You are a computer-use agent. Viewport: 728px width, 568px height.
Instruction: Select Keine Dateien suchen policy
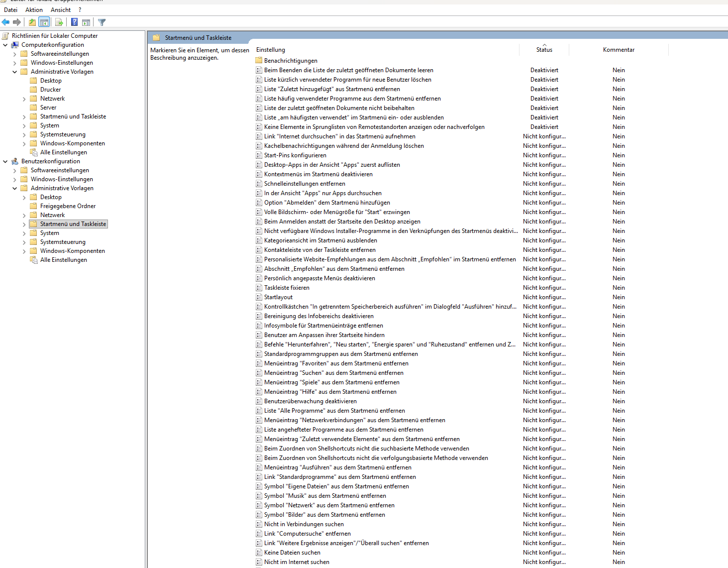292,553
